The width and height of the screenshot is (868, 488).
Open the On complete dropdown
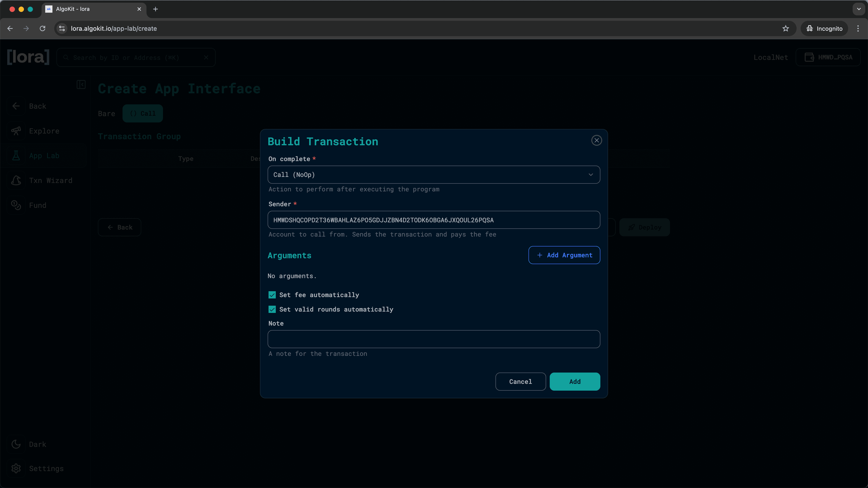[x=433, y=174]
